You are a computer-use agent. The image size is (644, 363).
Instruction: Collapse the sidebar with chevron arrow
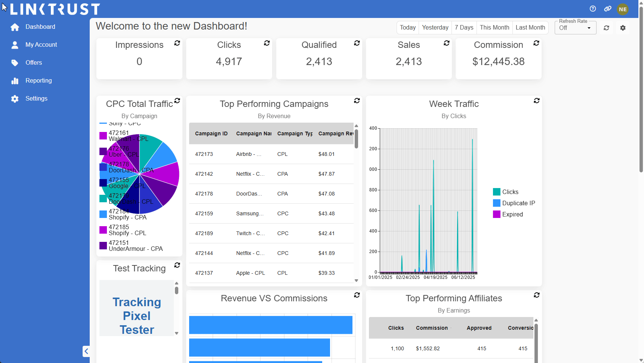(86, 351)
